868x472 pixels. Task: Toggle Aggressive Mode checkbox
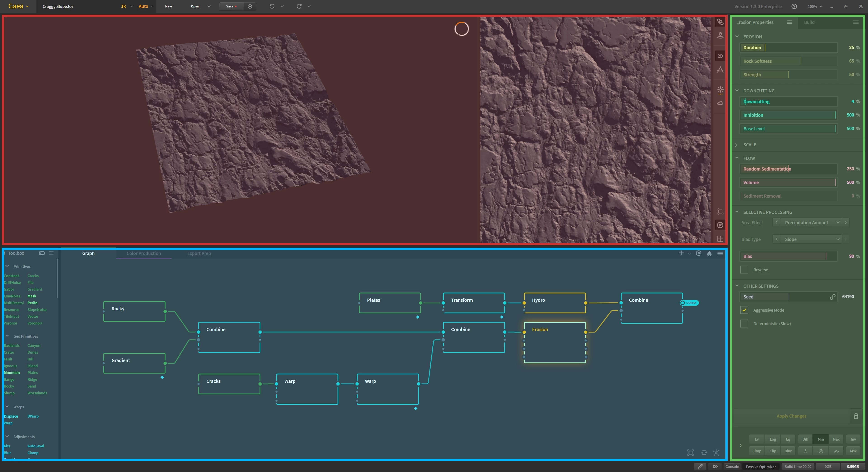(x=745, y=309)
